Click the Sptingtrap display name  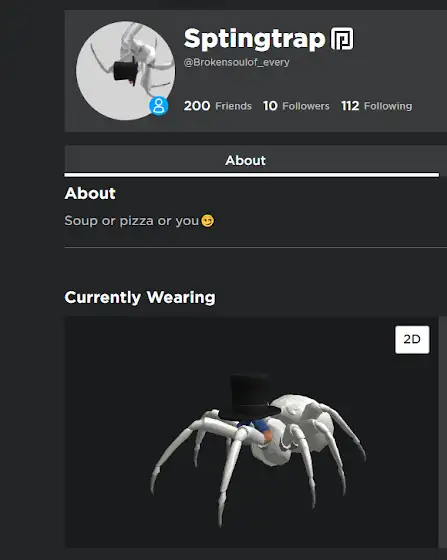coord(254,39)
